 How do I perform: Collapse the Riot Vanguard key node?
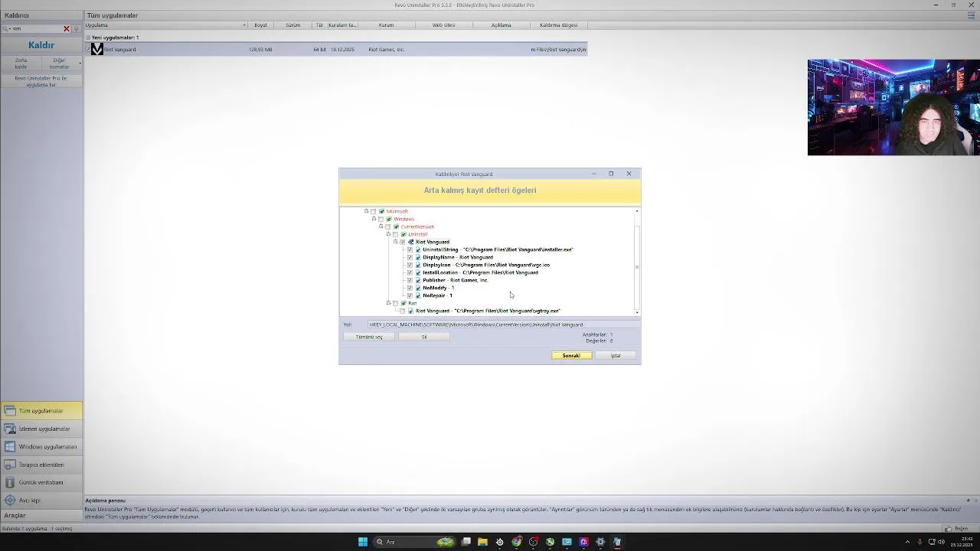(396, 242)
